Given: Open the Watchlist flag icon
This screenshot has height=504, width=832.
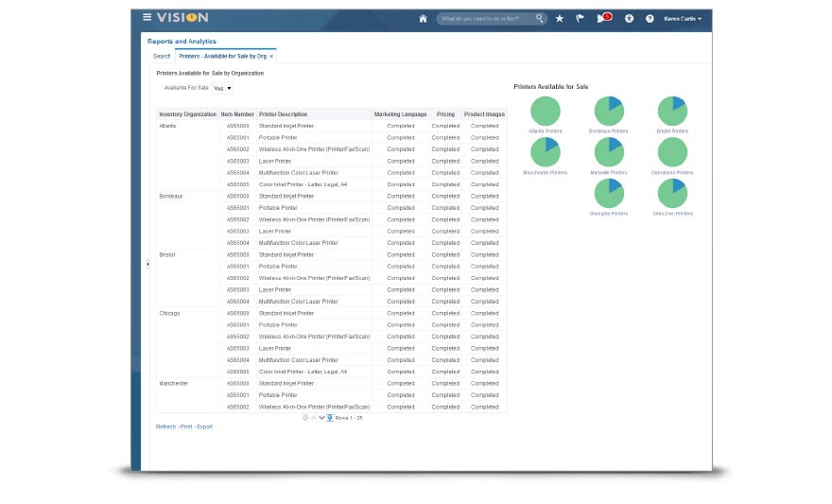Looking at the screenshot, I should pos(581,18).
